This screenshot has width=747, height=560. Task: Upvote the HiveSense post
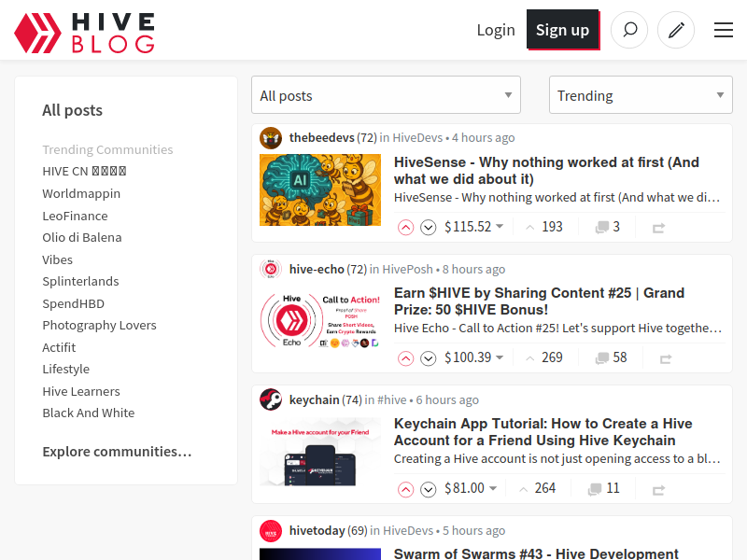[x=405, y=228]
